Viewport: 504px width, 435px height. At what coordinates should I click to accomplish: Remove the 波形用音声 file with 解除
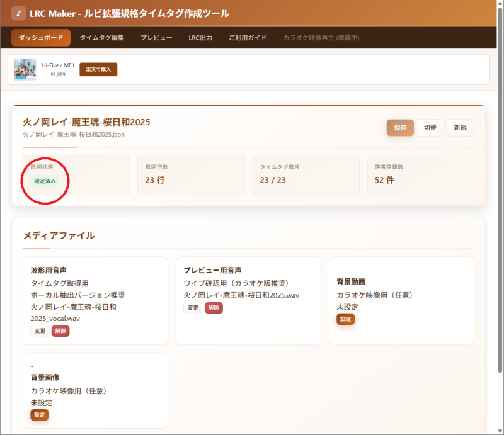coord(60,331)
